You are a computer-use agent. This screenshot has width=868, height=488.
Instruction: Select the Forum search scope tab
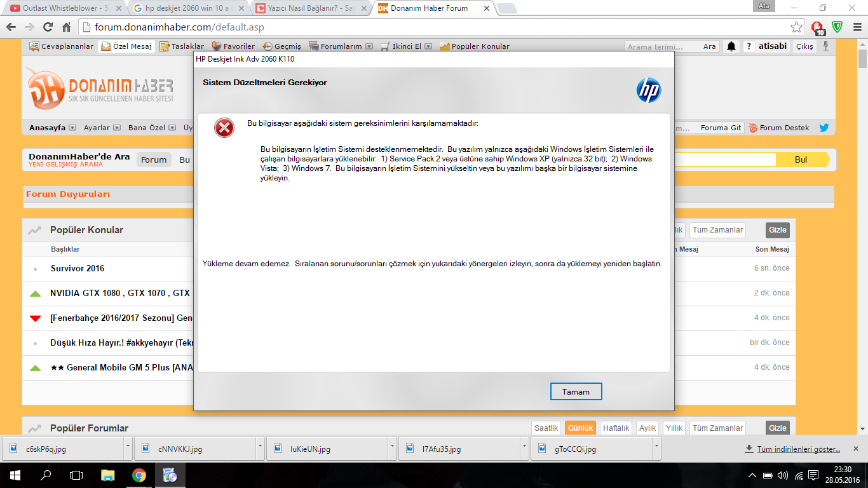tap(154, 159)
